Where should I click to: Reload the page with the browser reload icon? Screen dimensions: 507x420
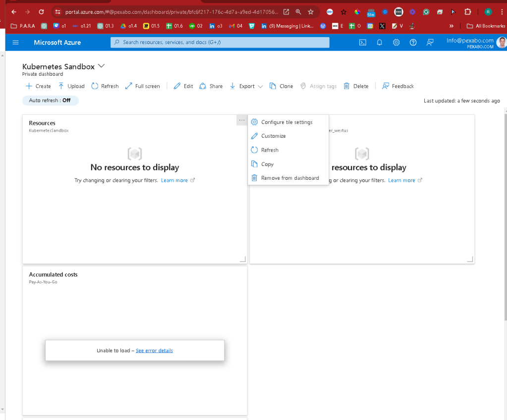click(x=41, y=12)
